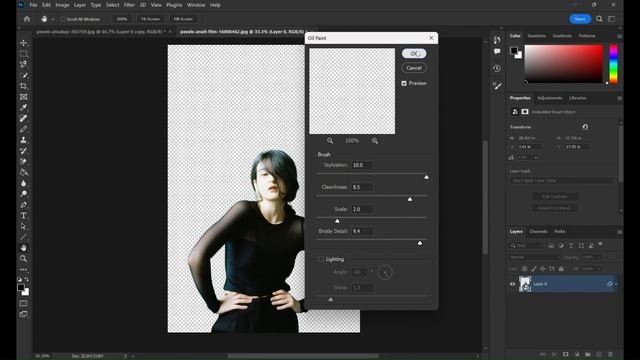Click the Fit Screen button
This screenshot has width=640, height=360.
point(150,19)
